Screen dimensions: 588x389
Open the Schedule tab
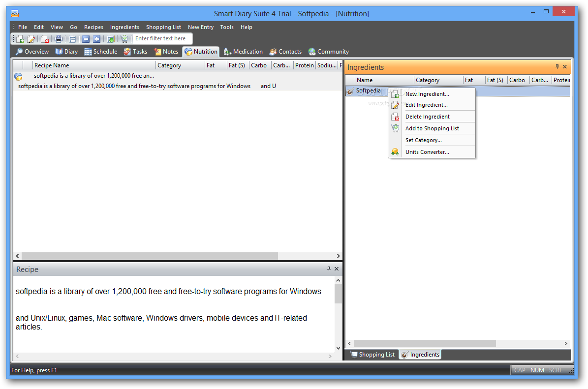[x=101, y=52]
